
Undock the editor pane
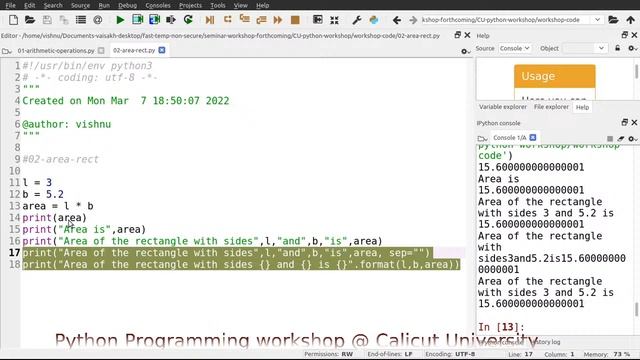click(x=458, y=35)
